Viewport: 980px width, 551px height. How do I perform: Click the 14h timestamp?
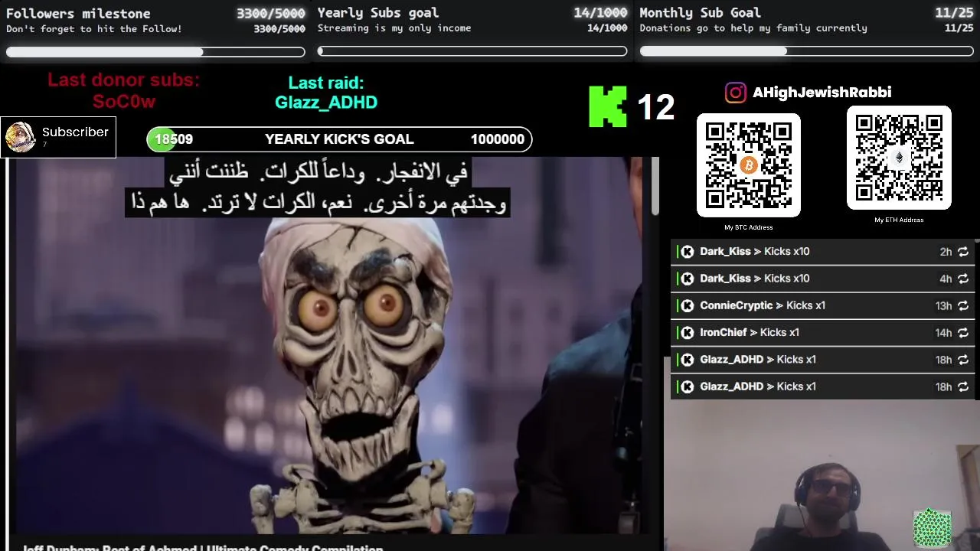click(943, 333)
